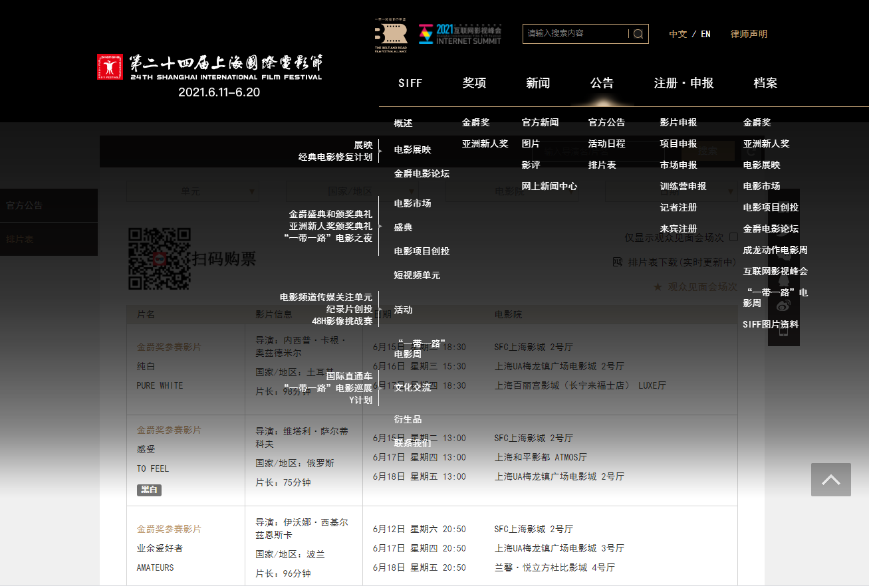Open 国际直通车 sub-entry
This screenshot has width=869, height=588.
[x=349, y=376]
